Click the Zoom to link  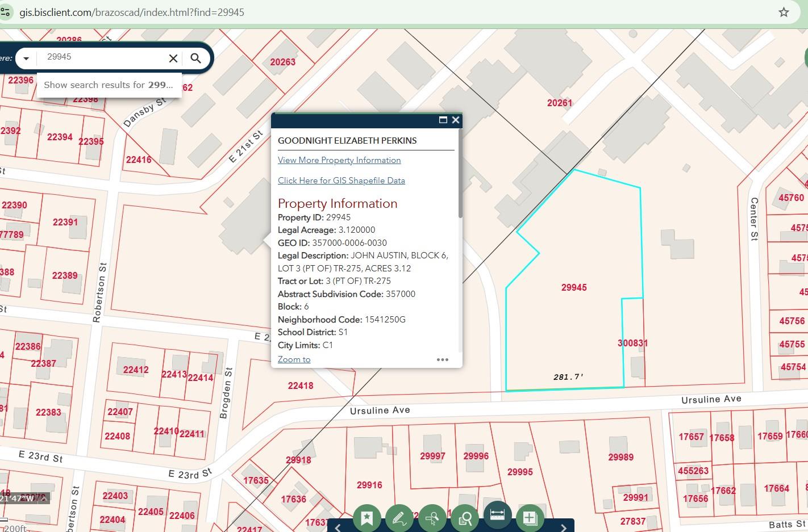[x=294, y=359]
